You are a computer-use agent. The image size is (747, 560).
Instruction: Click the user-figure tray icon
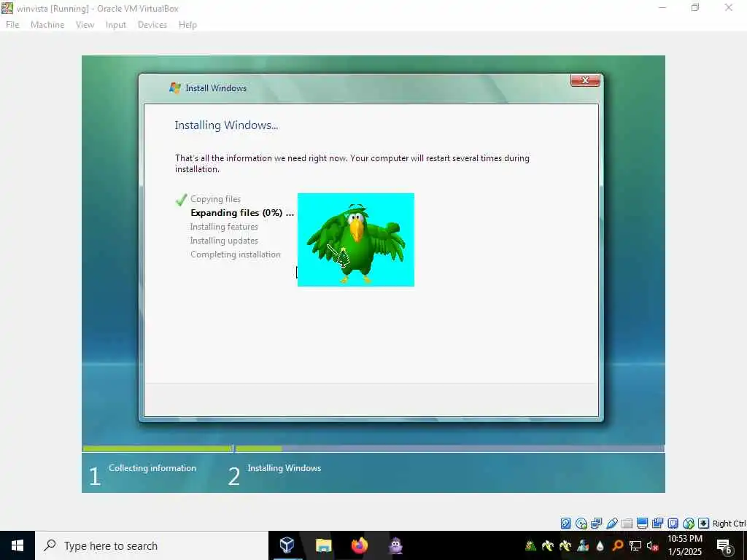click(x=583, y=545)
